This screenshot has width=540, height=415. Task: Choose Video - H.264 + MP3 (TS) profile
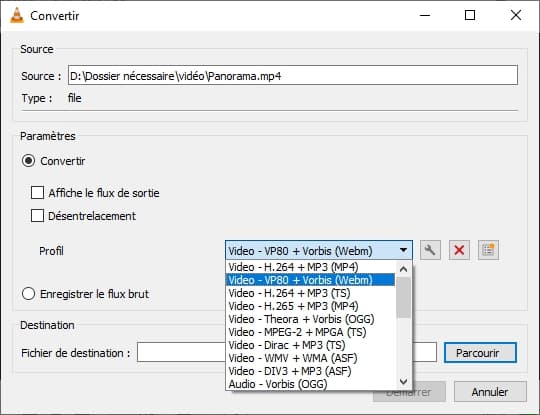click(310, 293)
